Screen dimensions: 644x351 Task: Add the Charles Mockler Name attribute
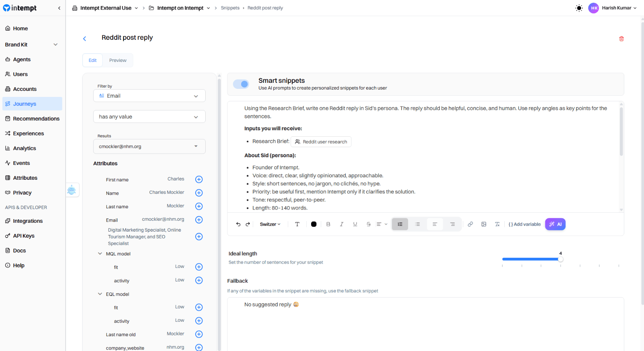pos(199,193)
